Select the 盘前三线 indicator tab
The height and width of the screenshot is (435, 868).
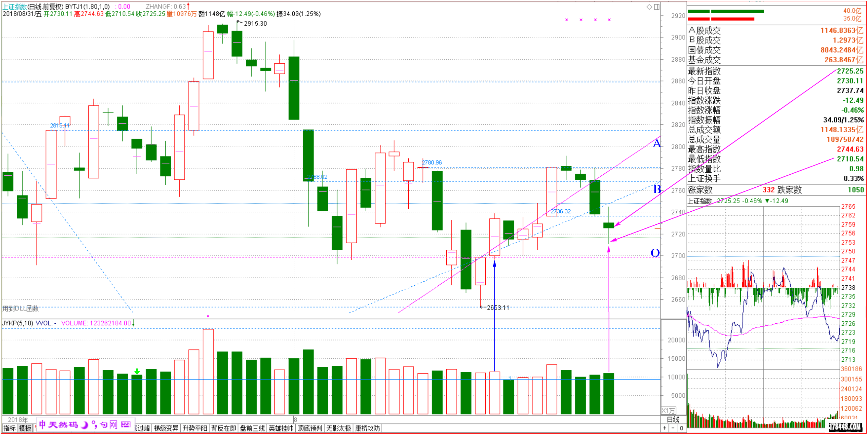click(x=252, y=428)
